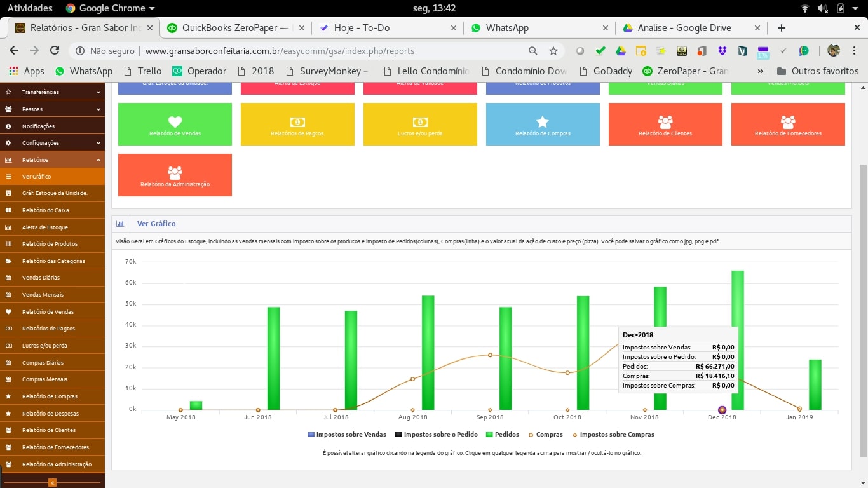The image size is (868, 488).
Task: Click the heart icon on Relatório de Vendas tile
Action: tap(175, 122)
